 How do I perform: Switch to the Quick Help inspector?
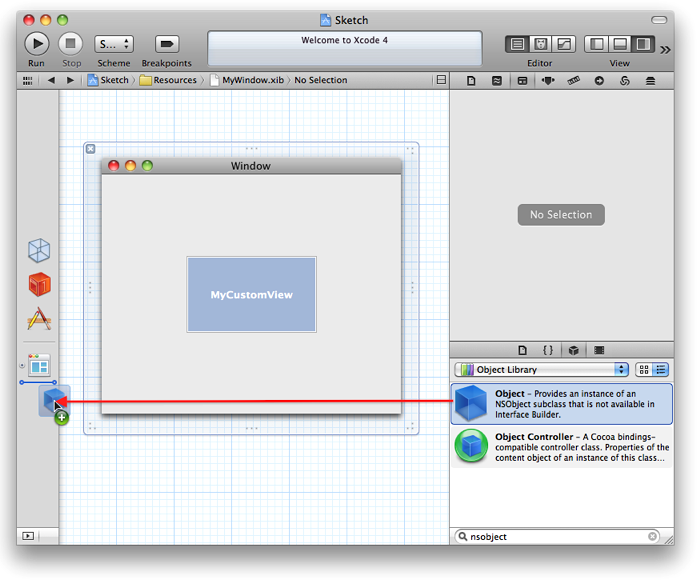pos(496,80)
